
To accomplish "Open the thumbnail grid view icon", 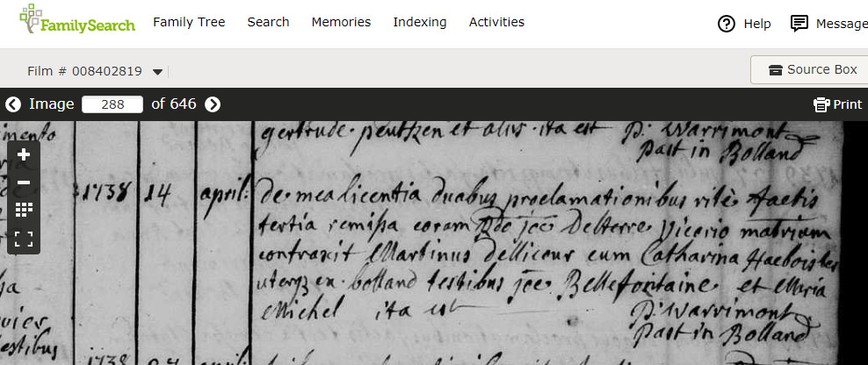I will tap(24, 210).
